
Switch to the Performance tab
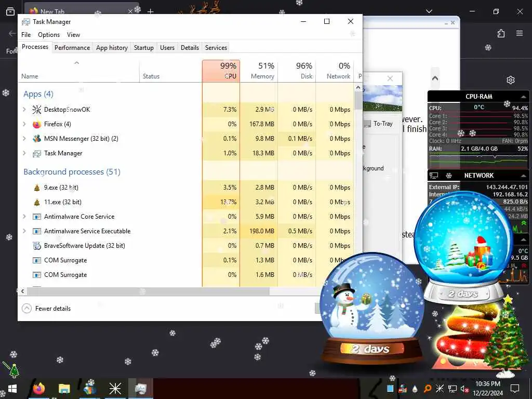pos(72,47)
